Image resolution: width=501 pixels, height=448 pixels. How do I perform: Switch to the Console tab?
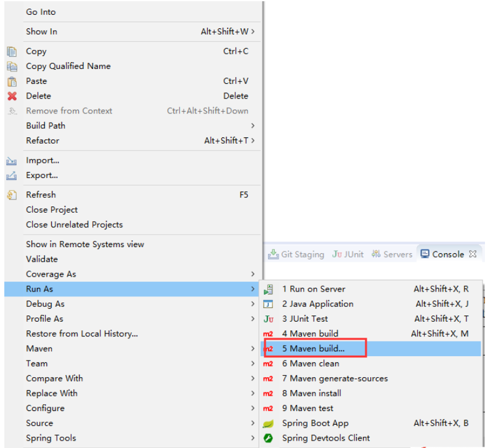coord(448,255)
